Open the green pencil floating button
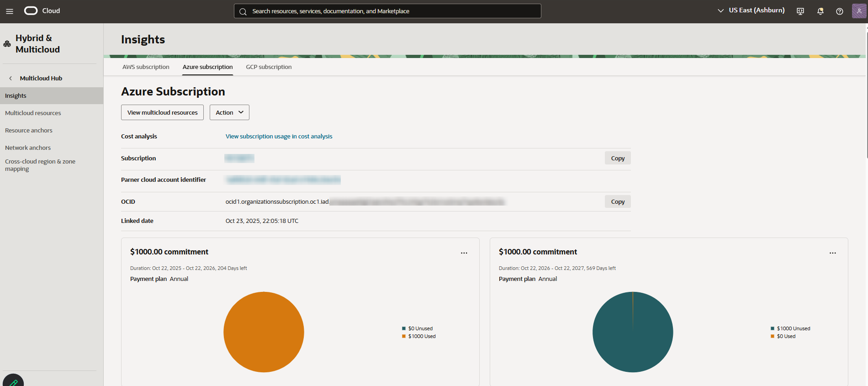This screenshot has height=386, width=868. click(13, 381)
